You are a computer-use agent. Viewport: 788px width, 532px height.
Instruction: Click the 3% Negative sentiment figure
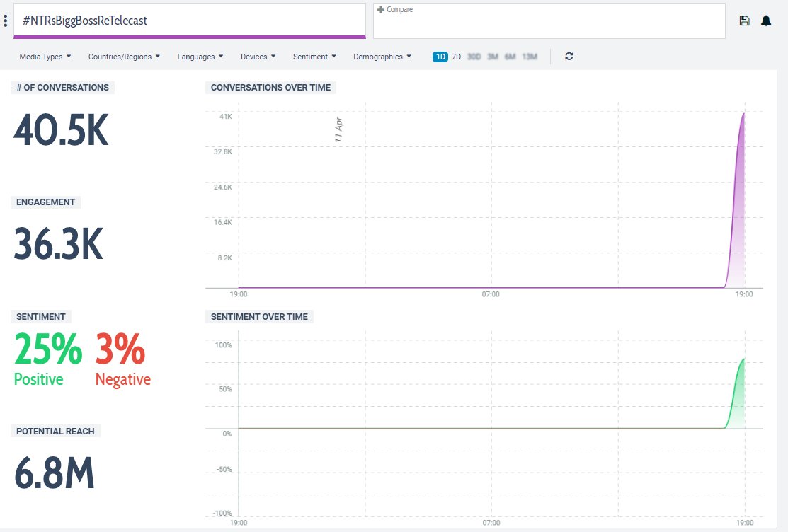(x=122, y=358)
